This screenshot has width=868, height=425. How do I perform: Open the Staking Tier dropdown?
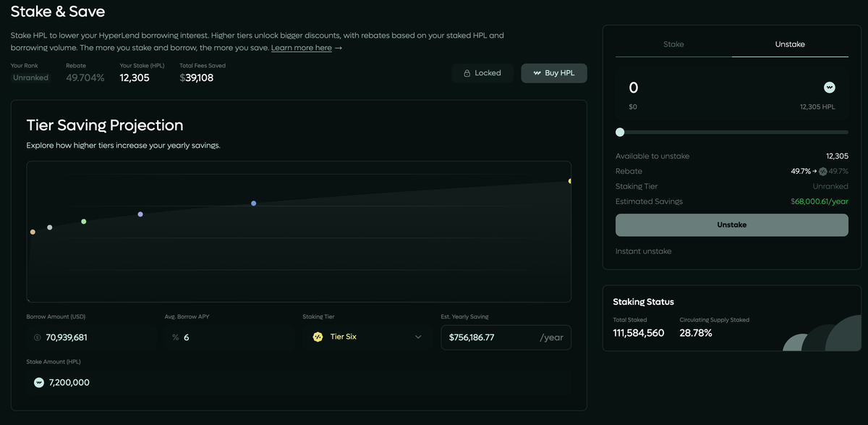[x=367, y=337]
